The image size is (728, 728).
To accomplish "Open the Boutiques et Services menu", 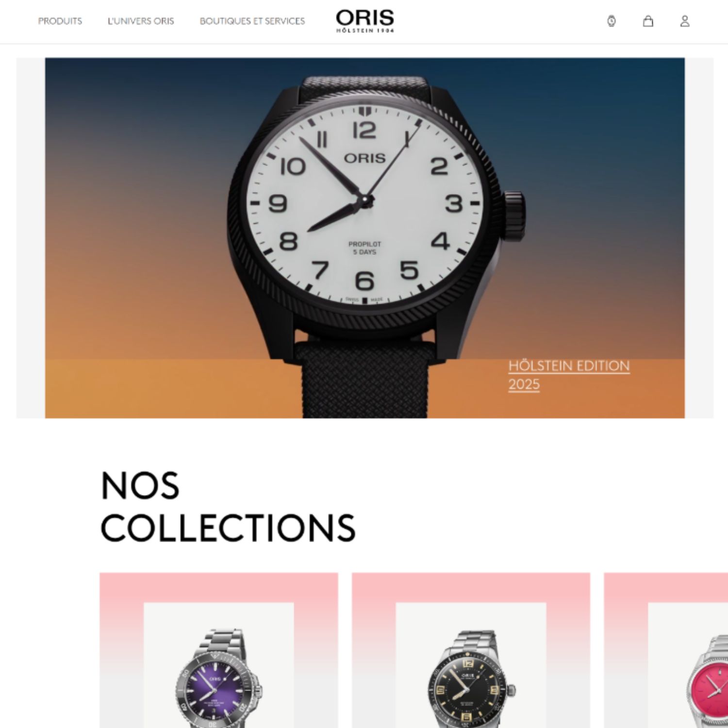I will click(252, 21).
